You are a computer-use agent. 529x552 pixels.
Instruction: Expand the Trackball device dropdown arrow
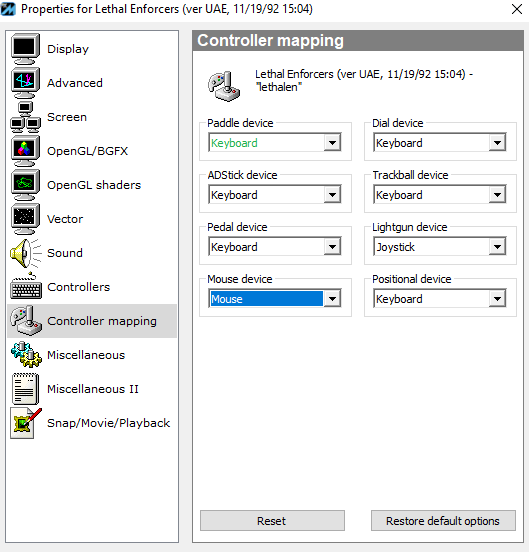click(497, 195)
